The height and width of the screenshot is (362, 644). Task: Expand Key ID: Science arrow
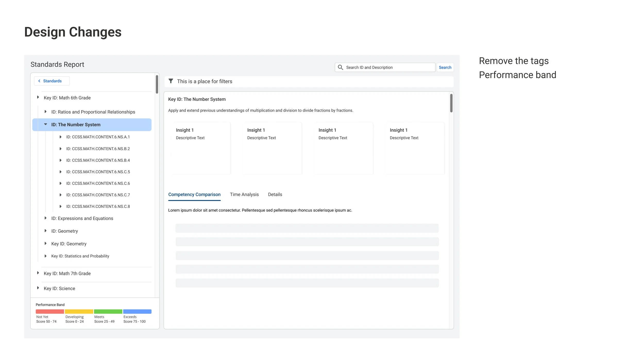coord(38,288)
